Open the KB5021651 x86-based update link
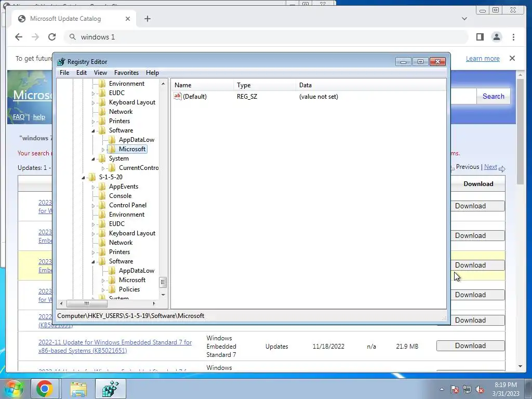 115,347
